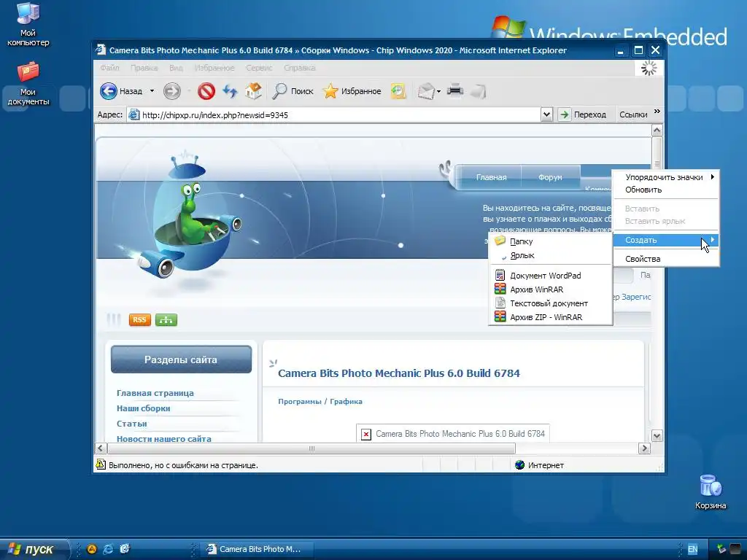Open the Форум site tab
The width and height of the screenshot is (747, 560).
(550, 177)
